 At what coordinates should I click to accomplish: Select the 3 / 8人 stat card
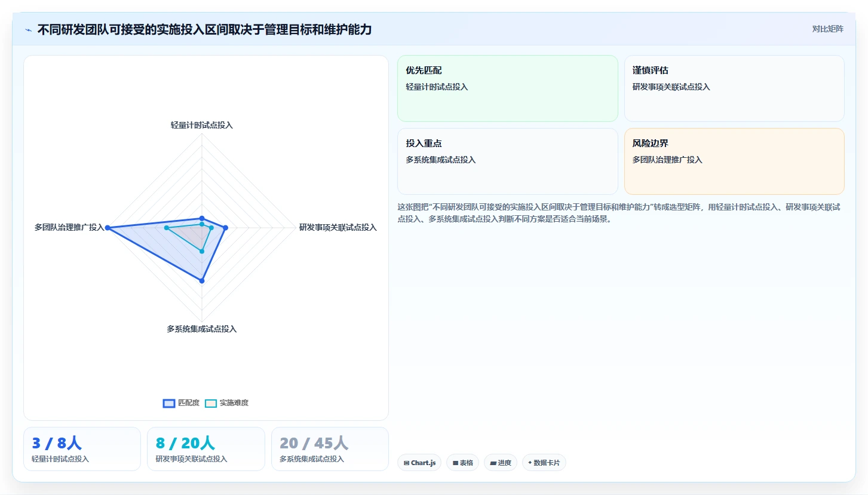[82, 449]
